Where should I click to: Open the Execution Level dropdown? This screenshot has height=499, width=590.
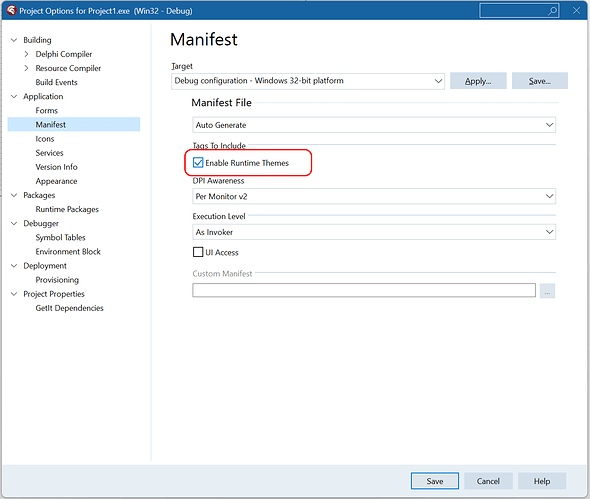(x=374, y=232)
